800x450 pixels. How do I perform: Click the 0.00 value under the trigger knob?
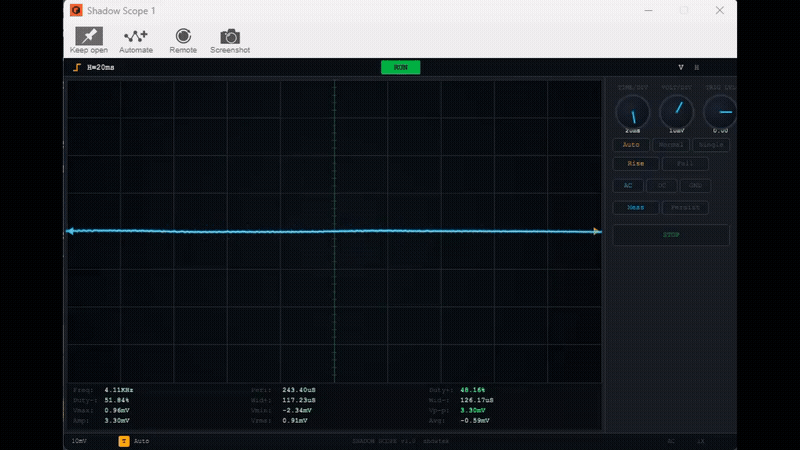(x=720, y=131)
